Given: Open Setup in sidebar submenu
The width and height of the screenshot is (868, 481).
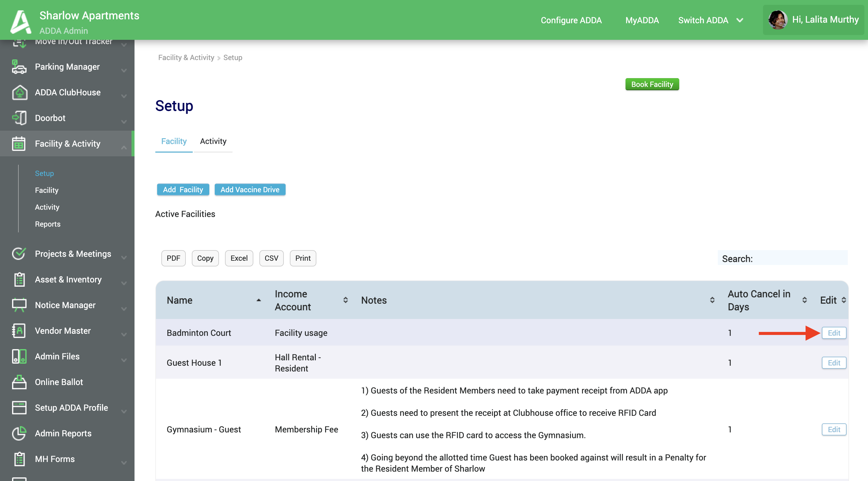Looking at the screenshot, I should (x=44, y=173).
